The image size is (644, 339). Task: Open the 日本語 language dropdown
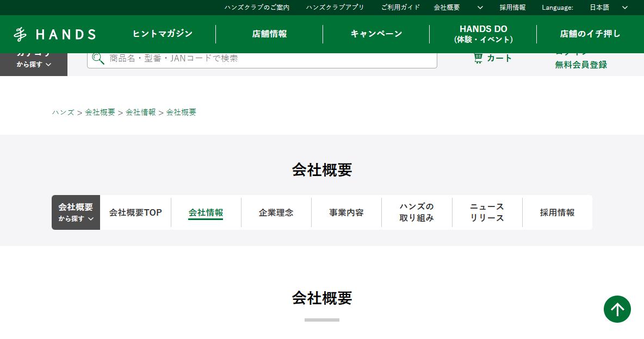(x=608, y=8)
